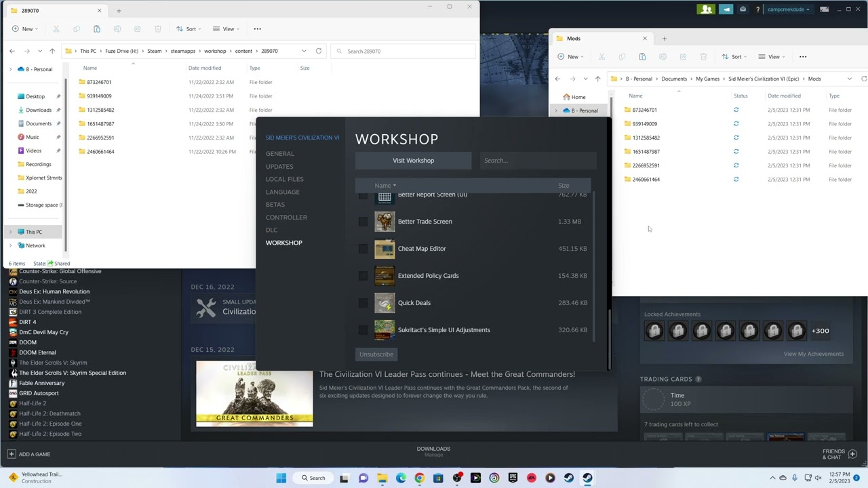Switch to the GENERAL properties section
The width and height of the screenshot is (868, 488).
click(x=280, y=154)
